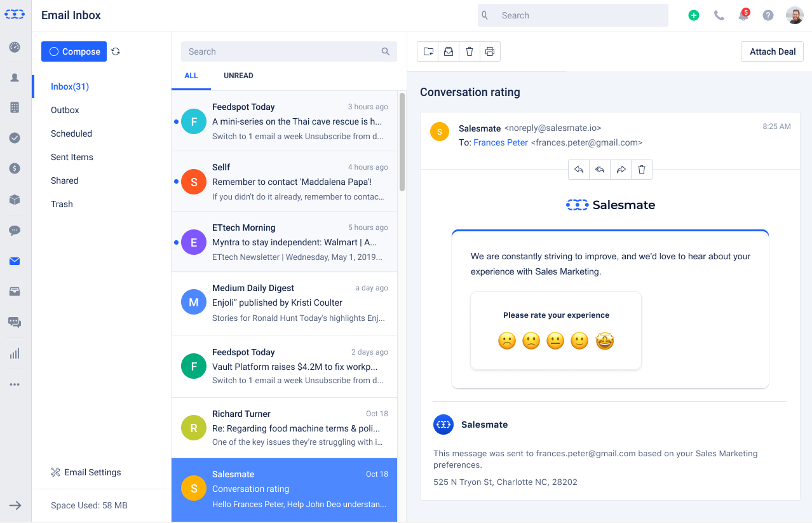Rate experience with the neutral face emoji
Image resolution: width=812 pixels, height=523 pixels.
coord(555,341)
